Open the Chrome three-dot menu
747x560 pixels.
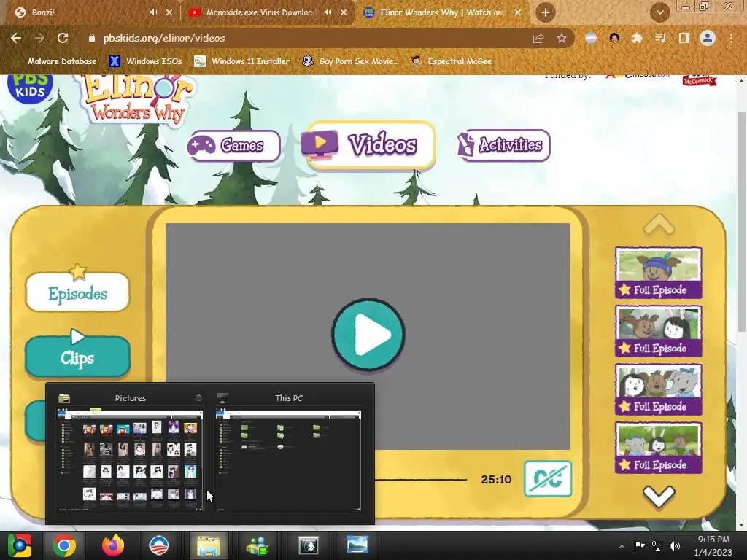pos(731,38)
